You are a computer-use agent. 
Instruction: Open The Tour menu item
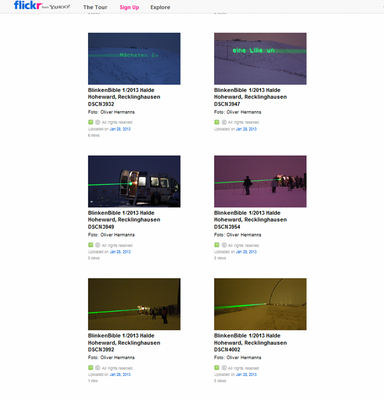(95, 7)
